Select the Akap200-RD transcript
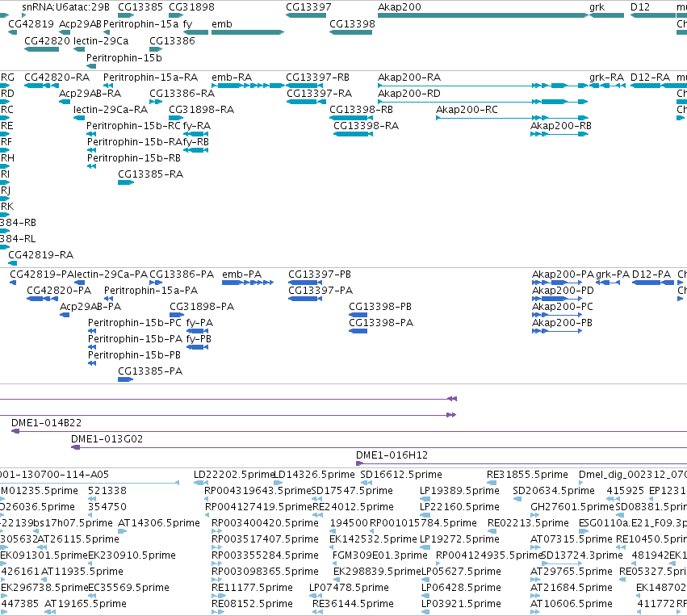This screenshot has height=616, width=687. [483, 102]
